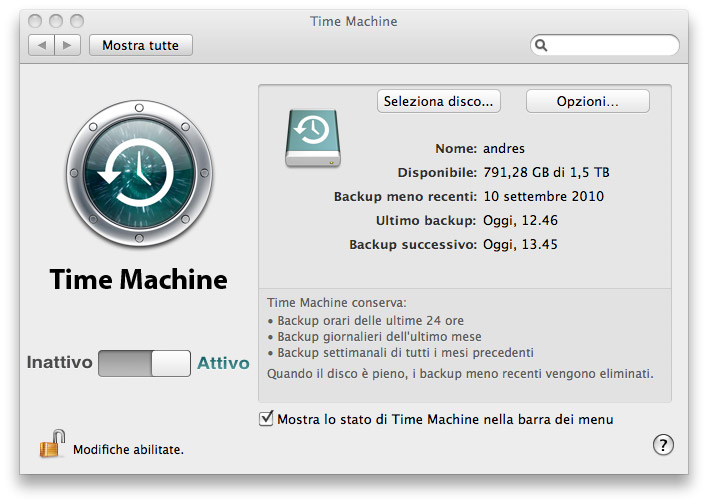
Task: Click the minimize window button
Action: click(56, 21)
